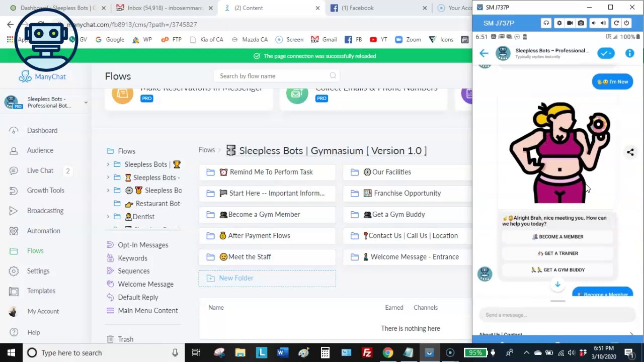Open Become a Gym Member folder
Image resolution: width=644 pixels, height=362 pixels.
click(x=267, y=214)
